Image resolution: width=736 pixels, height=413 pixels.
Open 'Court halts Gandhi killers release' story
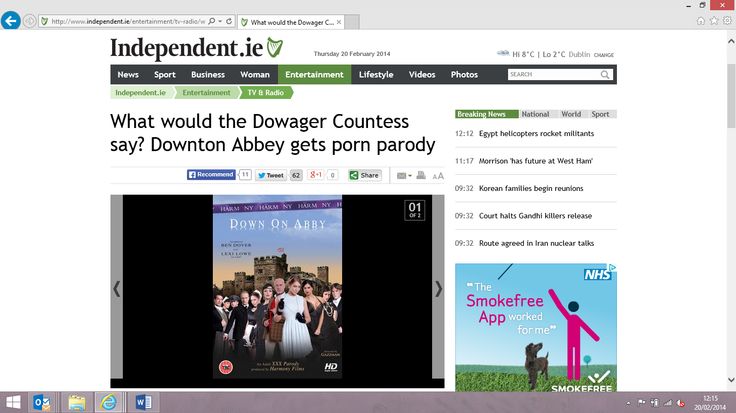[x=535, y=215]
